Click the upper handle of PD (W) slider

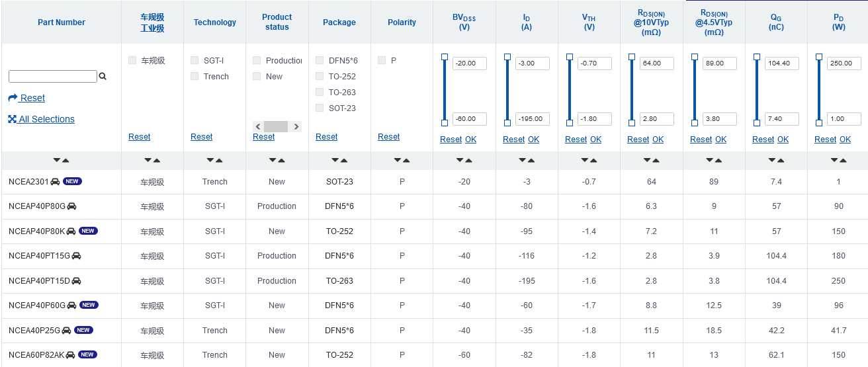click(819, 57)
